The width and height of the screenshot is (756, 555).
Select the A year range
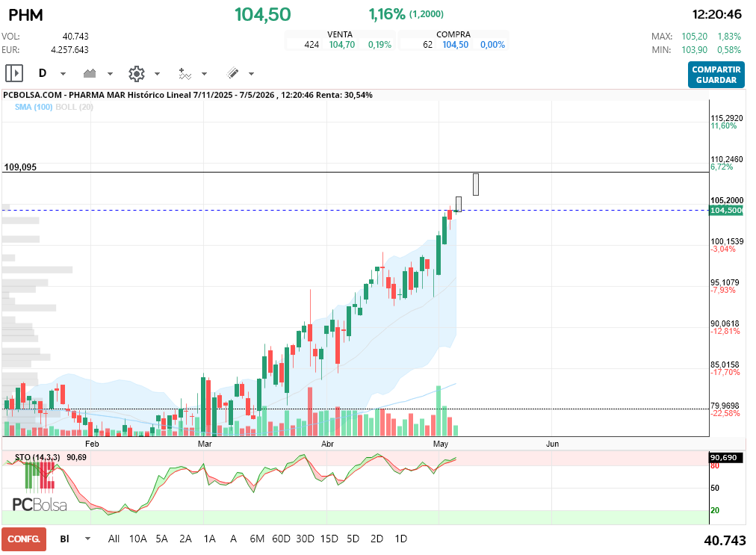pyautogui.click(x=233, y=539)
